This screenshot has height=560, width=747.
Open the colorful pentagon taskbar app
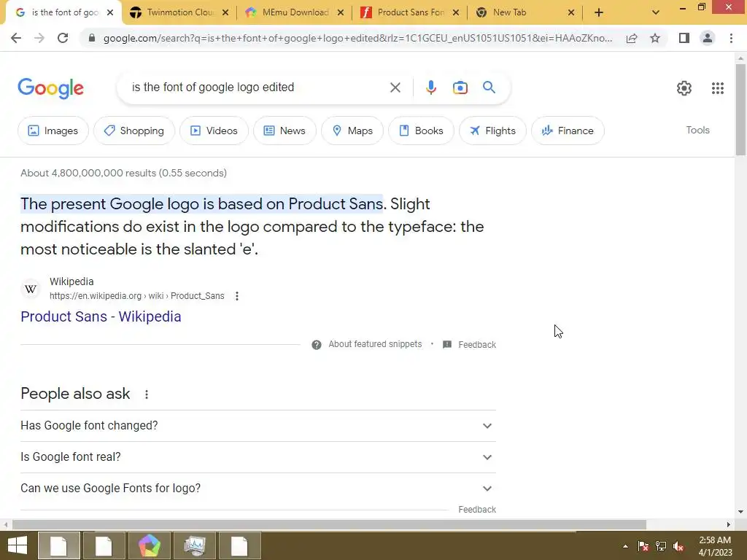pos(149,545)
